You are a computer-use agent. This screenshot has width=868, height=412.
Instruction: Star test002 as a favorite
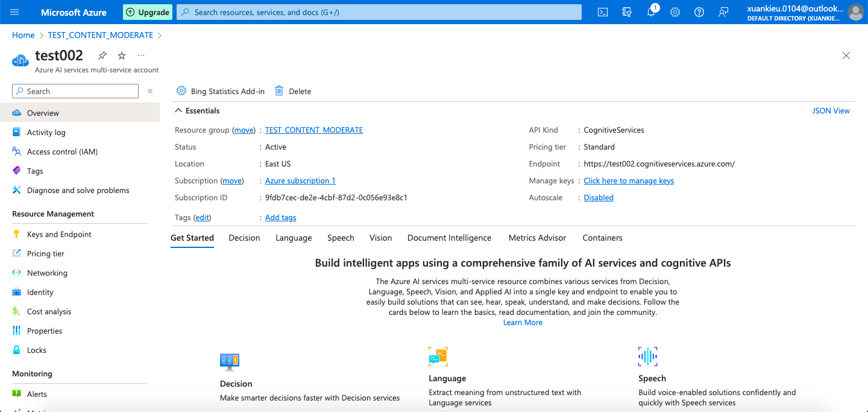121,55
